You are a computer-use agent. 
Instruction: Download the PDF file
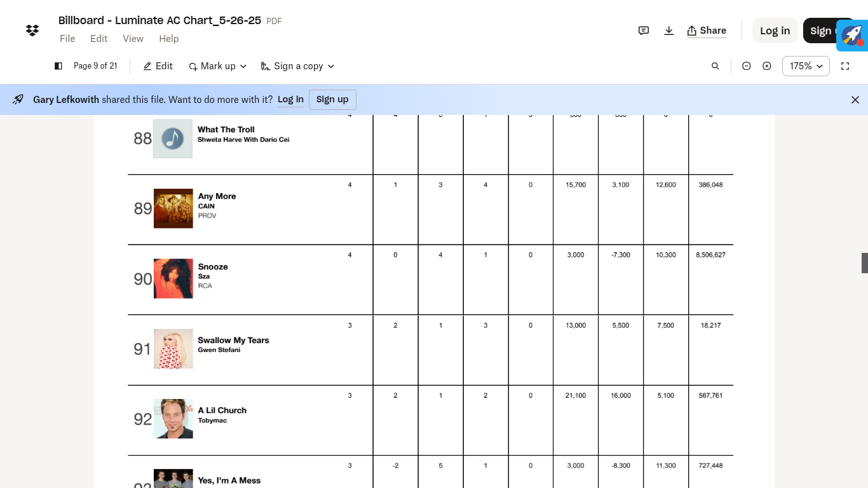tap(669, 30)
